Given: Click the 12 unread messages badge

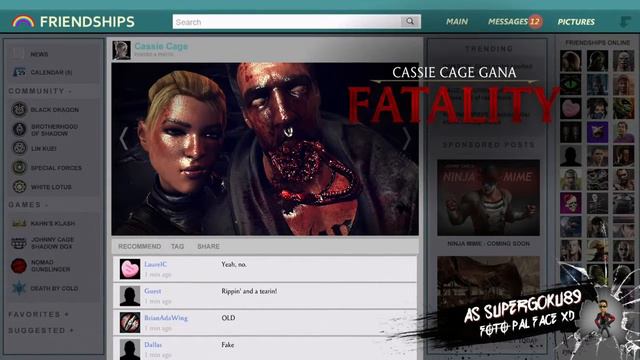Looking at the screenshot, I should 535,22.
